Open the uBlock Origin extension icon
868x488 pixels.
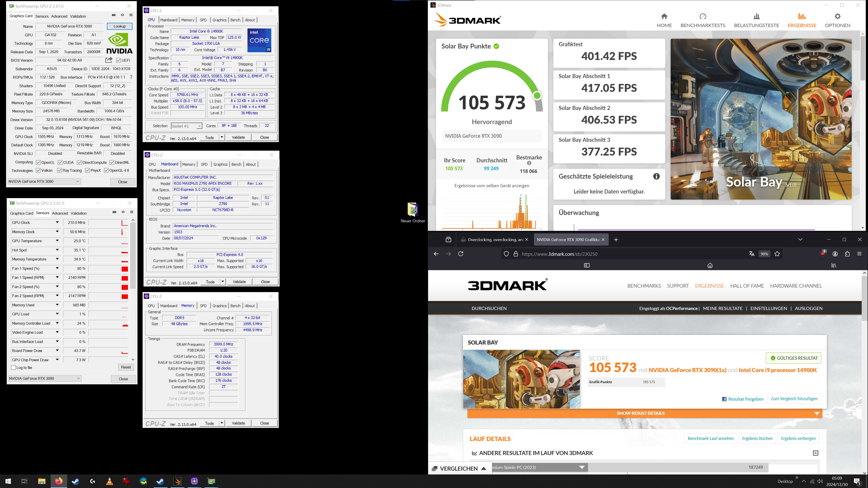pos(823,253)
